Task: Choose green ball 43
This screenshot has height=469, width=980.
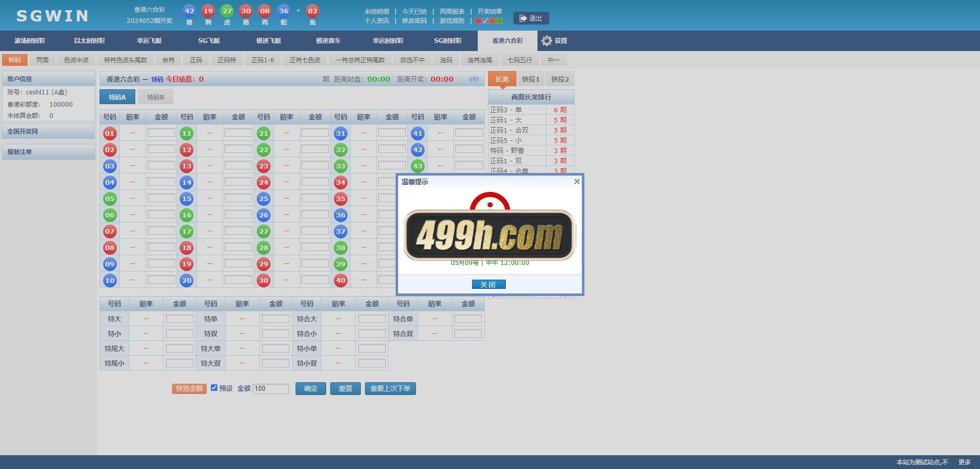Action: pyautogui.click(x=418, y=166)
